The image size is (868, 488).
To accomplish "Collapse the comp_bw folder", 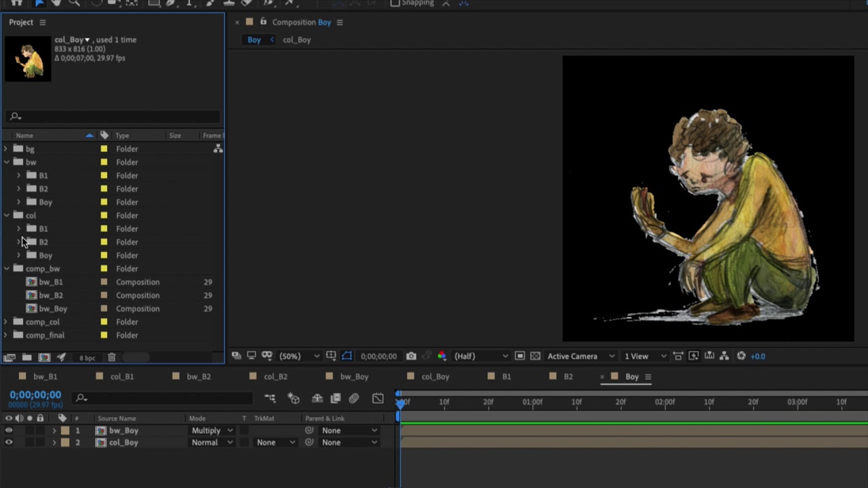I will (6, 269).
